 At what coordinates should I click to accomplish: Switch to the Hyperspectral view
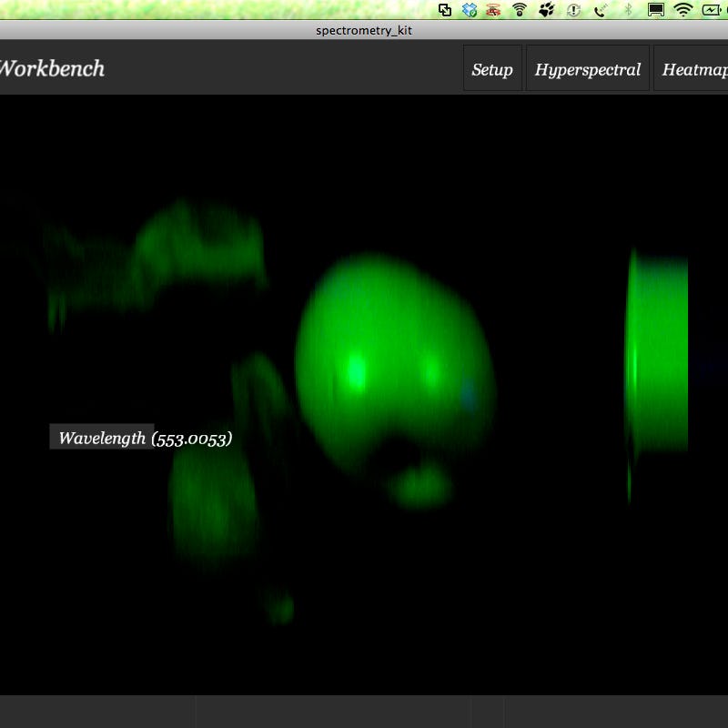click(588, 69)
